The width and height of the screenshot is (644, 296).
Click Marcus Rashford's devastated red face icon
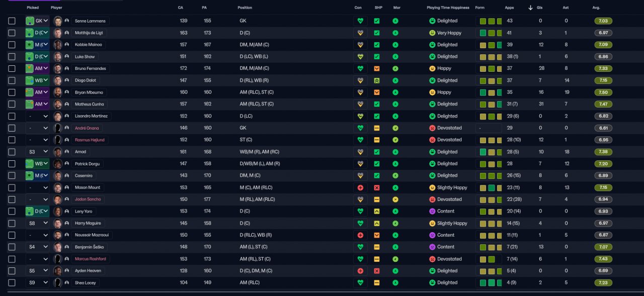point(432,259)
